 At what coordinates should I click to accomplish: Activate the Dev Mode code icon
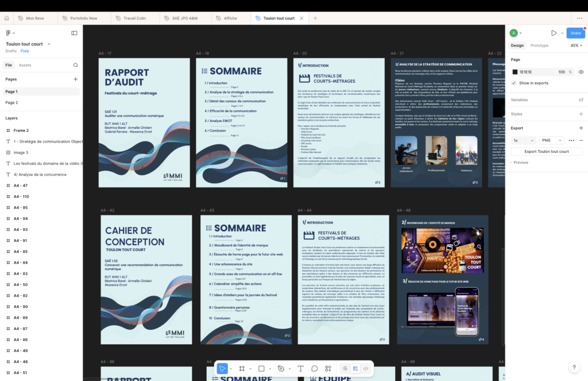click(x=366, y=368)
